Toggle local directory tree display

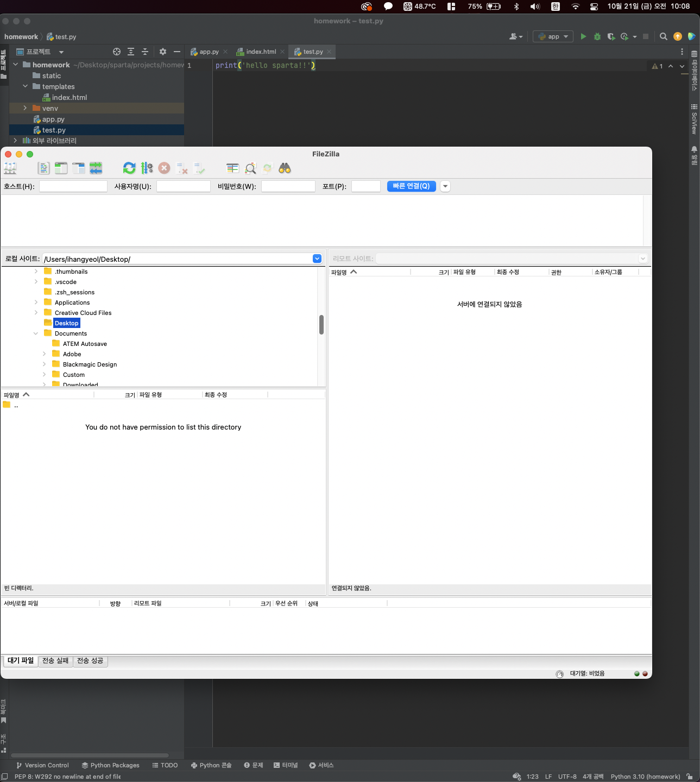click(x=61, y=168)
